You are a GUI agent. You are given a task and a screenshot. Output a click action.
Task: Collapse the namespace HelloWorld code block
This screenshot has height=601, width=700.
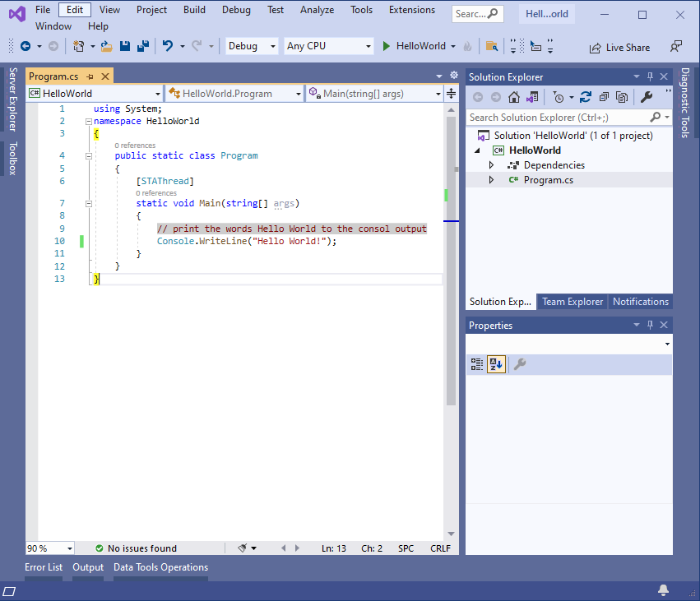(88, 122)
